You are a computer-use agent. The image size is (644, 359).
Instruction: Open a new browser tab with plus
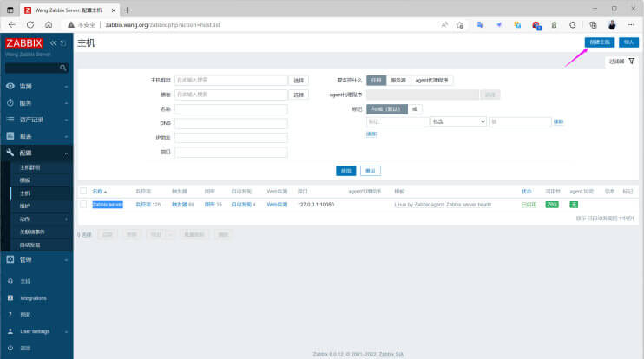(128, 10)
